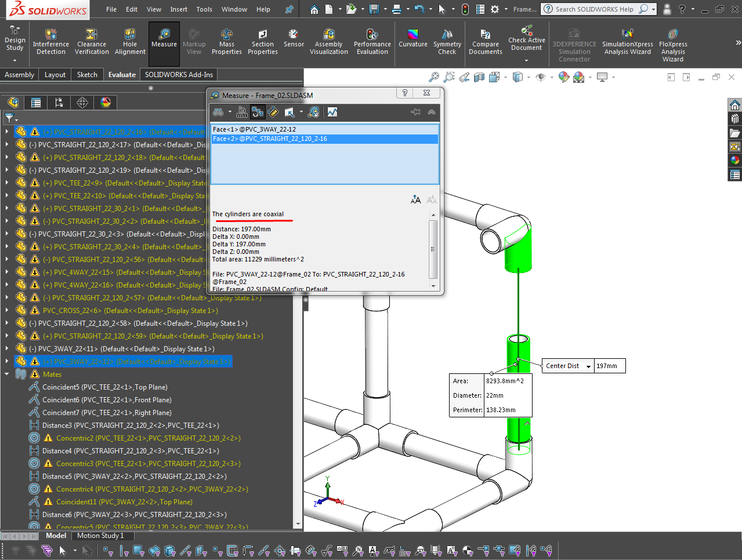The width and height of the screenshot is (742, 560).
Task: Select the Coincident5 mate
Action: pyautogui.click(x=105, y=387)
